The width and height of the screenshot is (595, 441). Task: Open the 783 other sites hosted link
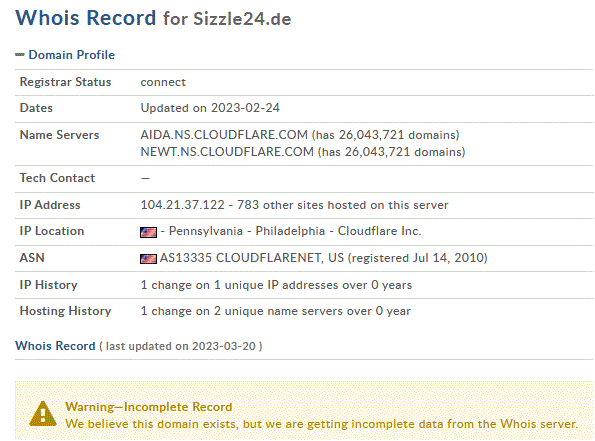coord(343,205)
